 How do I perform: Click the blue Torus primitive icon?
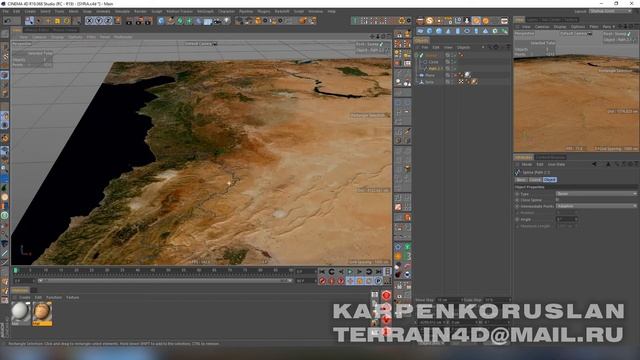coord(467,31)
